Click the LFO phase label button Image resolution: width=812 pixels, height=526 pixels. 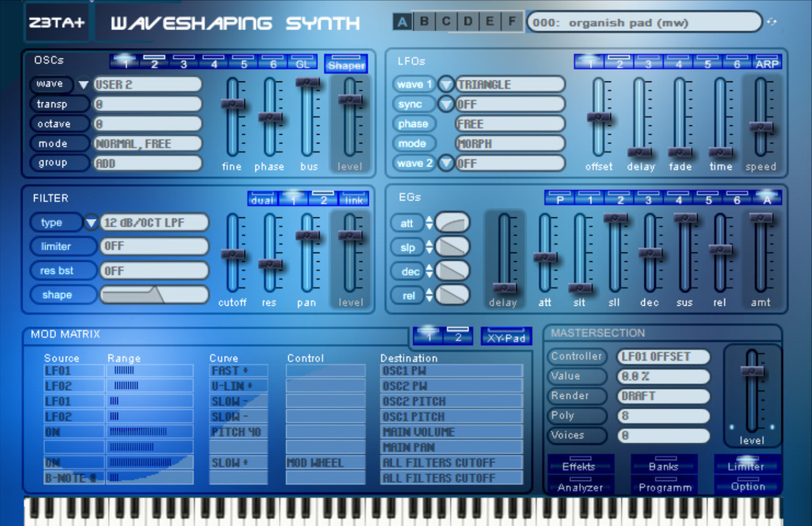(414, 124)
